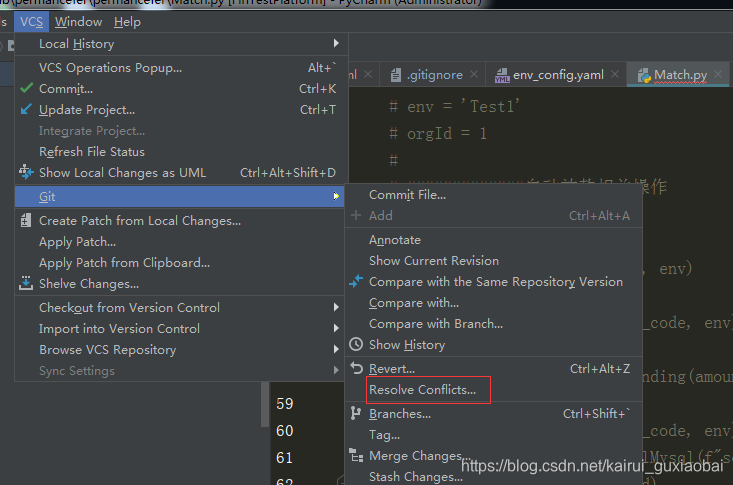Open Branches... from Git submenu
This screenshot has height=485, width=733.
coord(494,413)
